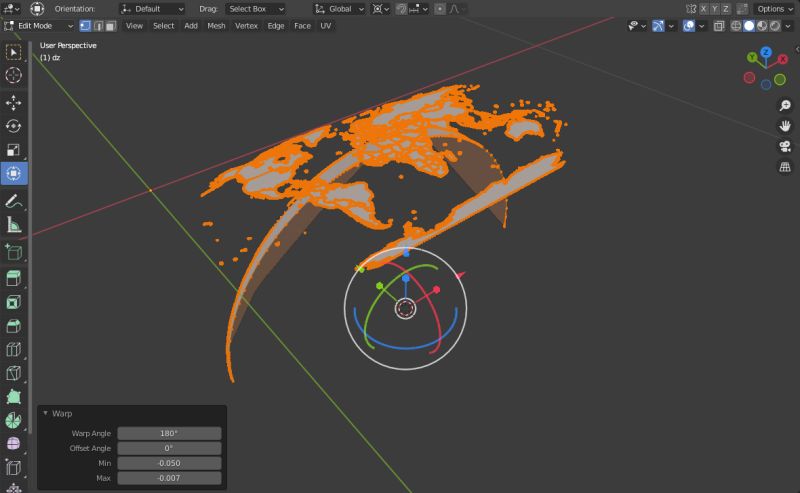The image size is (800, 493).
Task: Open the Mesh menu
Action: pos(216,26)
